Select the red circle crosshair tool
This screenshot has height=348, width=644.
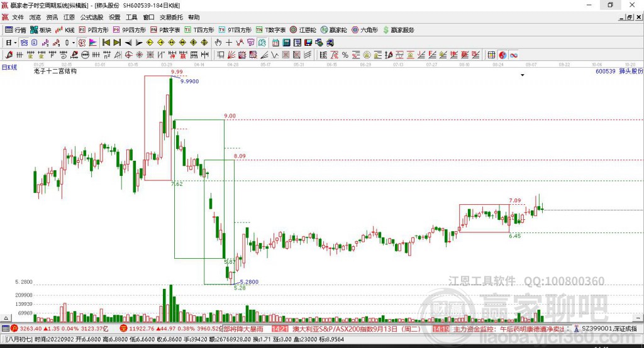(128, 55)
